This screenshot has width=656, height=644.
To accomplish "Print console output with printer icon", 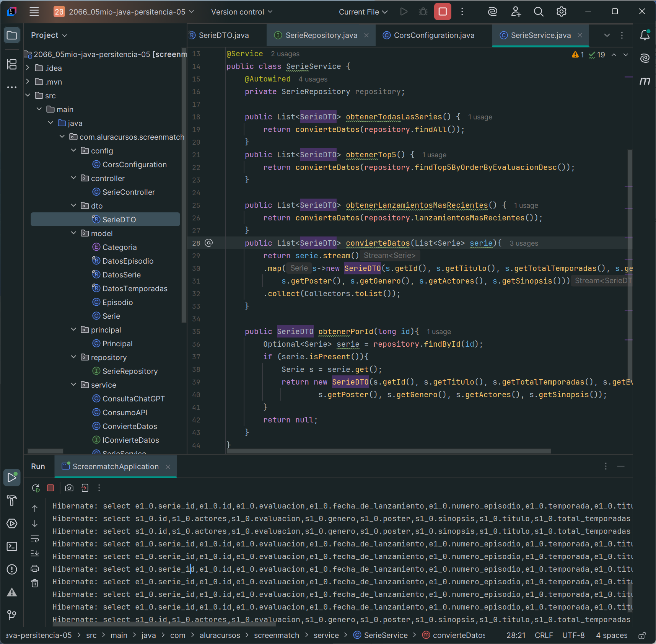I will (35, 568).
